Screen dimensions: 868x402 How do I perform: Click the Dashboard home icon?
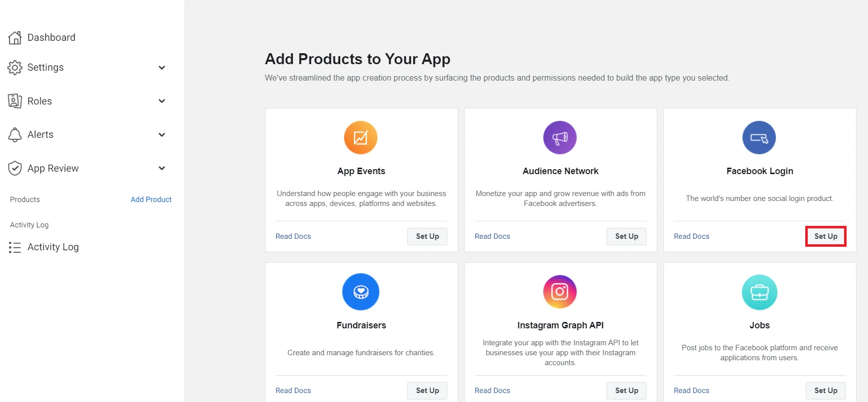tap(15, 37)
